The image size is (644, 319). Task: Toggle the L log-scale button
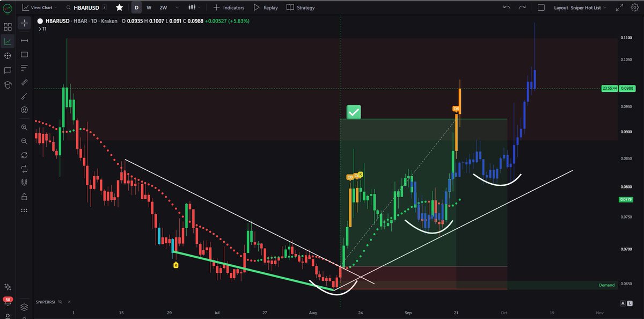[629, 303]
